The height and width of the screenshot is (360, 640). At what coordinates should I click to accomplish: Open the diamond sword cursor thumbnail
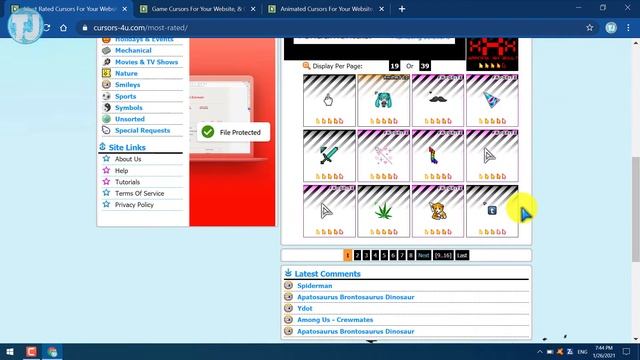pyautogui.click(x=329, y=156)
